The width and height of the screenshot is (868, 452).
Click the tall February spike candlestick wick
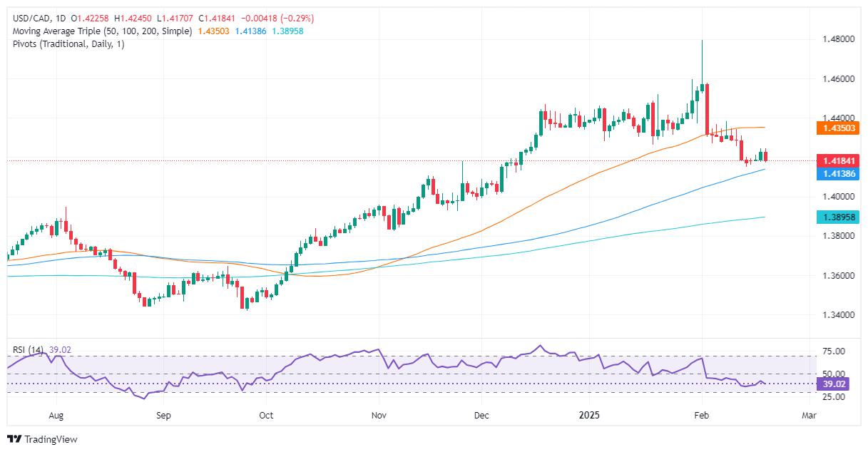[702, 61]
